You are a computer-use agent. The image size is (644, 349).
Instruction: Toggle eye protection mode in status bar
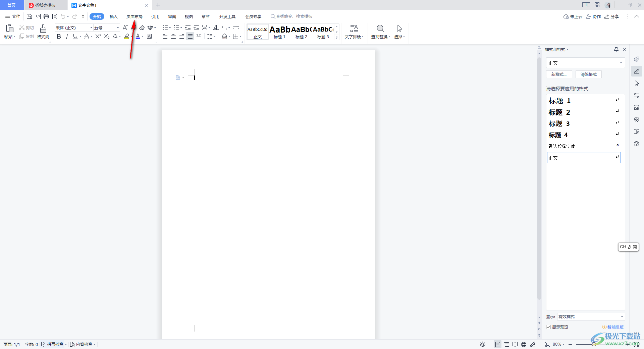tap(483, 344)
